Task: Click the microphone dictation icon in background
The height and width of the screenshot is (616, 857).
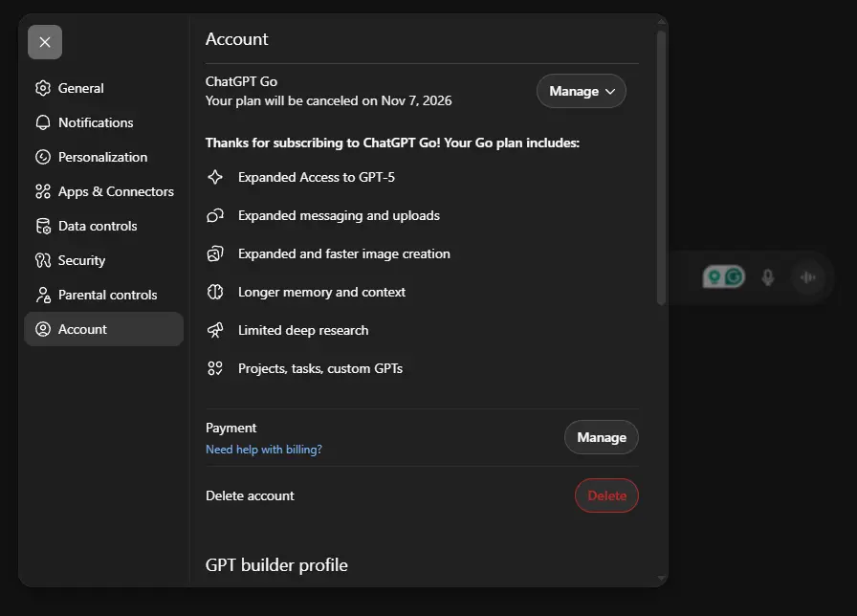Action: pos(768,277)
